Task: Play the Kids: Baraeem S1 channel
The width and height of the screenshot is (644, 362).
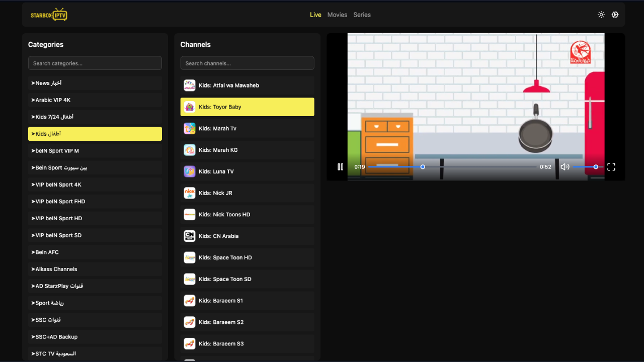Action: tap(248, 301)
